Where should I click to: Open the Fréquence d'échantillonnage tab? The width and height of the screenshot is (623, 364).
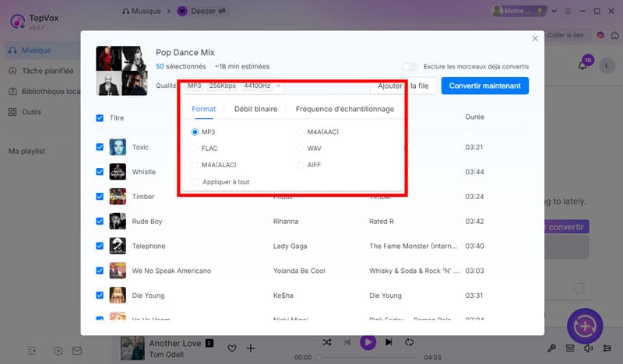coord(344,109)
